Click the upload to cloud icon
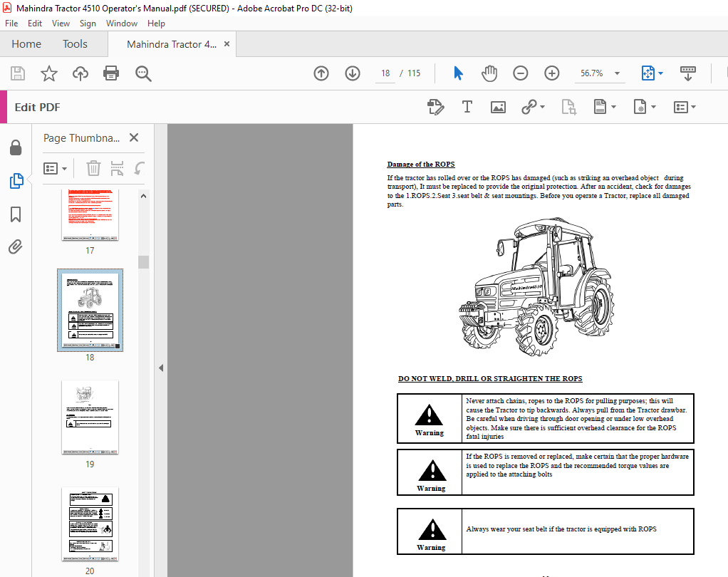Viewport: 728px width, 577px height. point(80,73)
